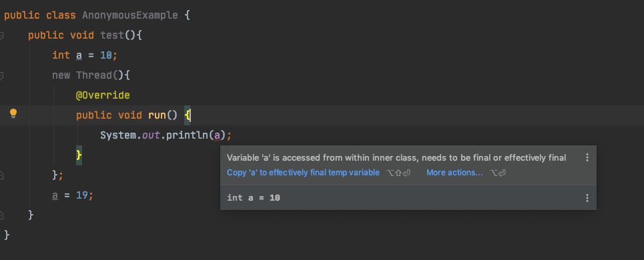Image resolution: width=644 pixels, height=260 pixels.
Task: Click the 'int a = 10' declaration preview in popup
Action: click(x=254, y=198)
